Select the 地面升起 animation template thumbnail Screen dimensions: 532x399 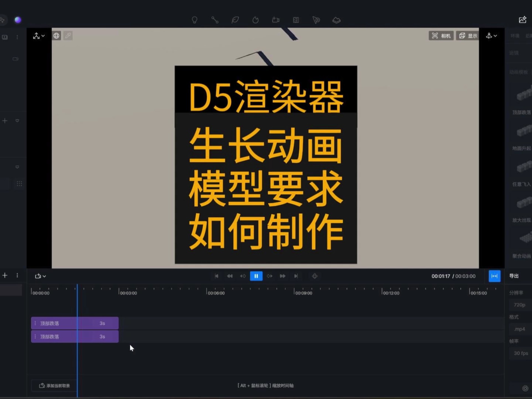point(523,132)
